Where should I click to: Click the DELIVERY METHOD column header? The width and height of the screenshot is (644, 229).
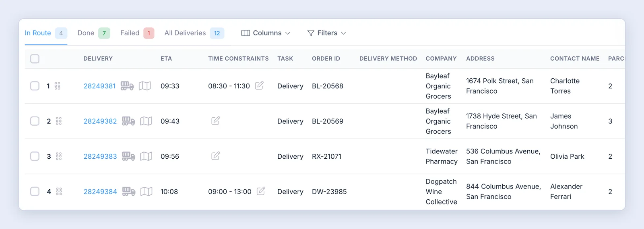tap(388, 59)
